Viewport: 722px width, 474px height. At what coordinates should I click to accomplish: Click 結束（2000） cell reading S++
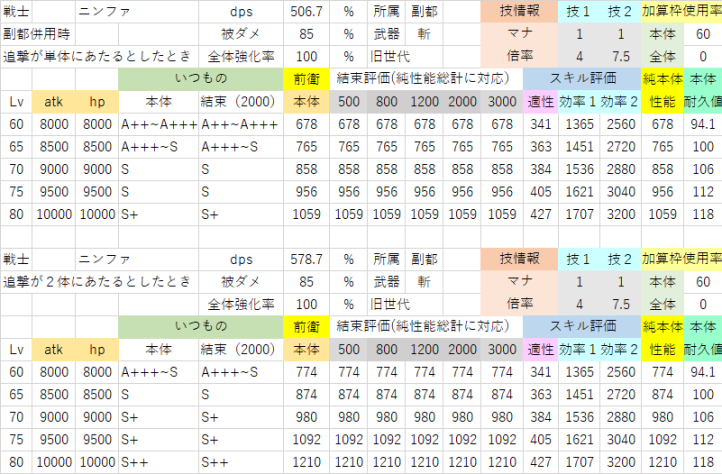point(241,462)
